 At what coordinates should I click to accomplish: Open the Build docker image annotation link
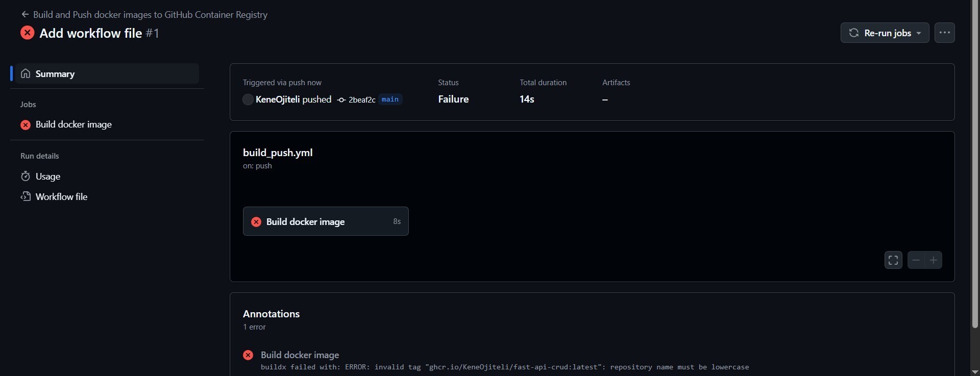click(x=300, y=355)
